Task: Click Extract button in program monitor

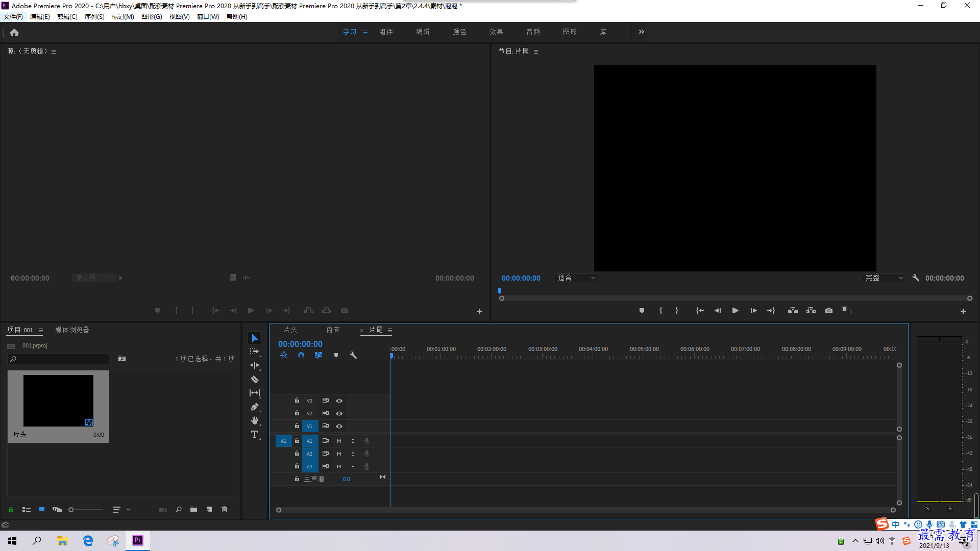Action: point(811,311)
